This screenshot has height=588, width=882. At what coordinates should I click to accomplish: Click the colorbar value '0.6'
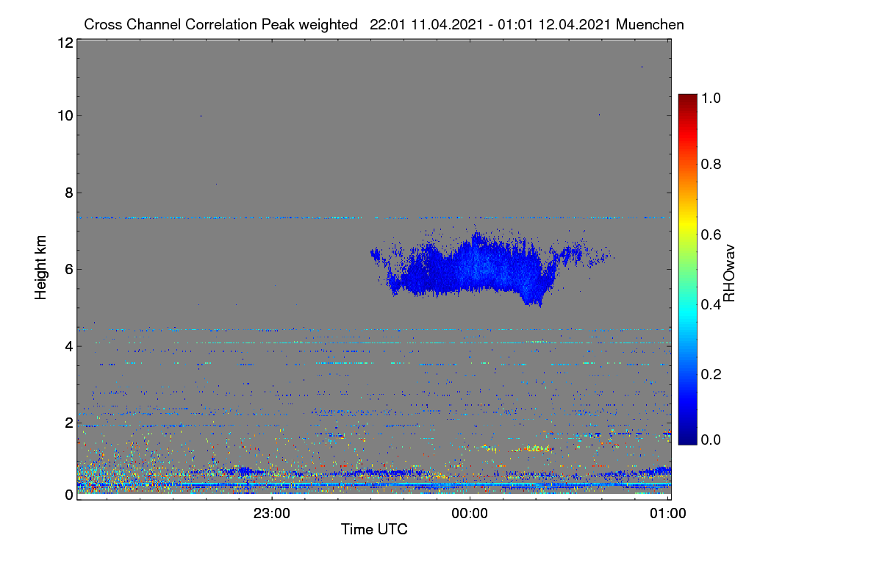coord(711,234)
